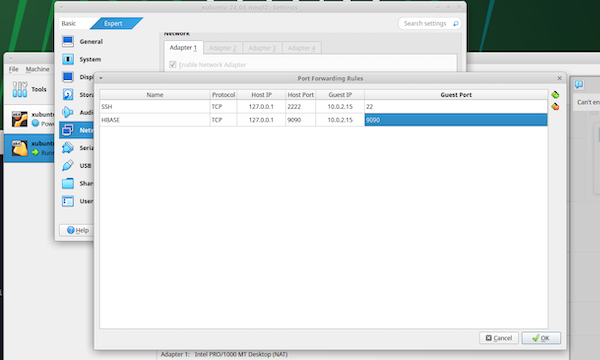
Task: Close the Port Forwarding Rules dialog
Action: (559, 78)
